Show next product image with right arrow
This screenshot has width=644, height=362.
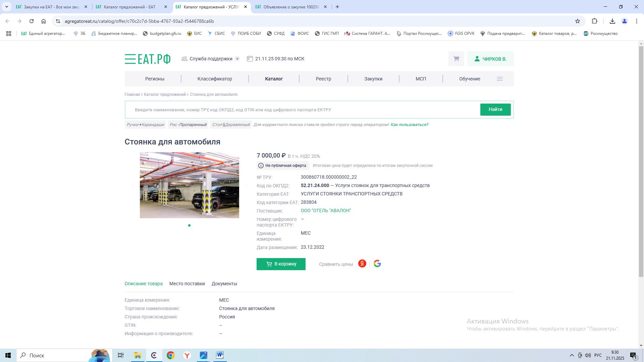(x=246, y=186)
